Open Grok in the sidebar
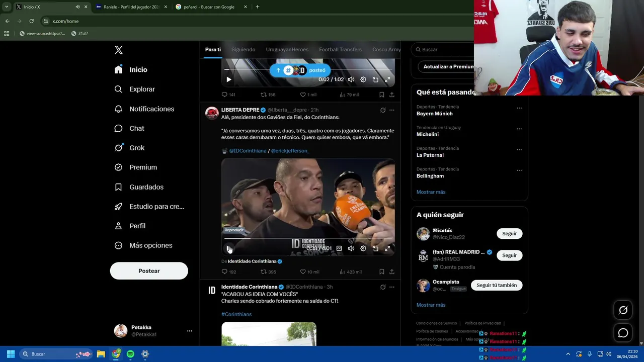The height and width of the screenshot is (362, 644). [129, 148]
